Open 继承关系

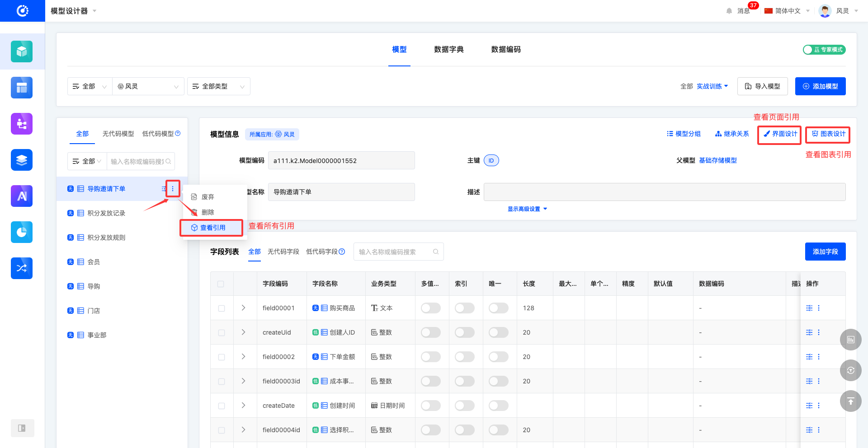pyautogui.click(x=732, y=134)
